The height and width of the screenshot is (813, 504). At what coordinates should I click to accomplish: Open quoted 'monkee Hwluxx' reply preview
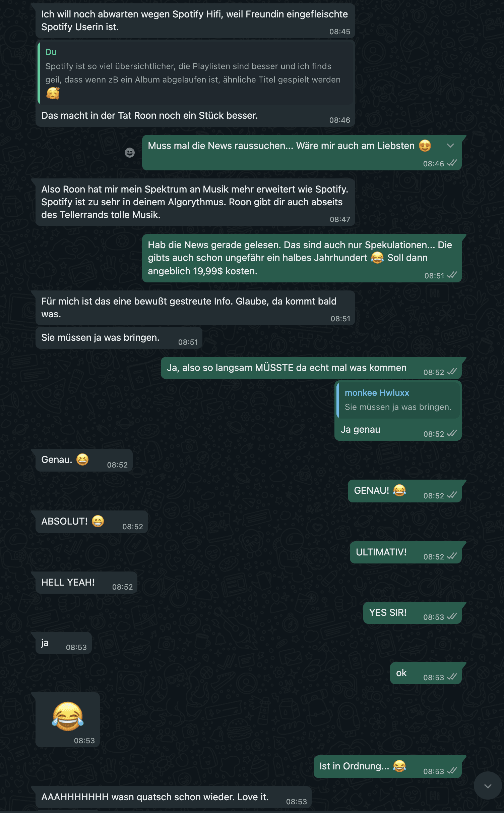click(x=398, y=400)
